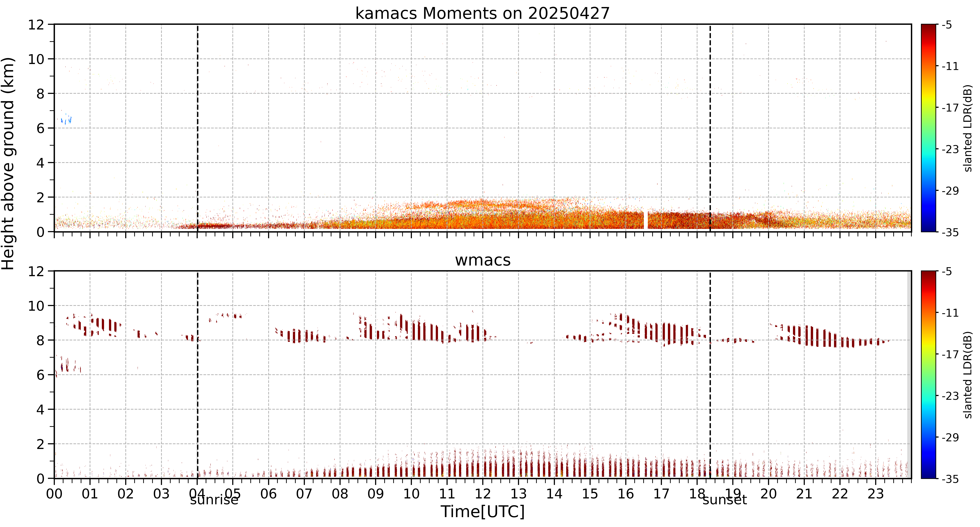Click x-axis tick label '15'

pos(590,494)
